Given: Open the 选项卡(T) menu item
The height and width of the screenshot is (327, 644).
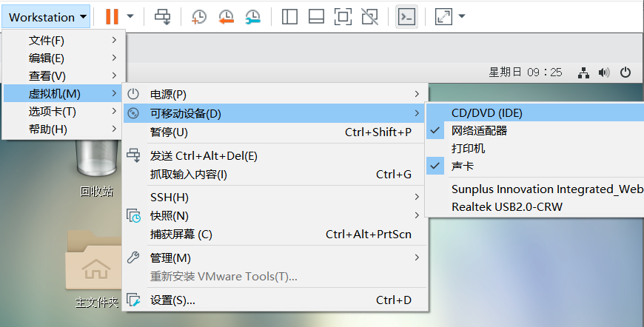Looking at the screenshot, I should click(x=64, y=111).
